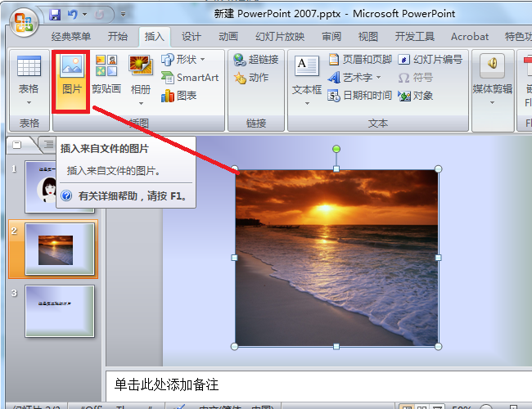Viewport: 532px width, 409px height.
Task: Select slide 2 thumbnail with sunset
Action: point(60,249)
